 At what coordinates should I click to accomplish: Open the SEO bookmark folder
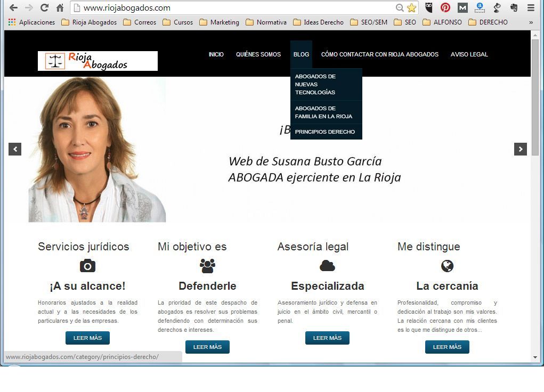(x=405, y=22)
